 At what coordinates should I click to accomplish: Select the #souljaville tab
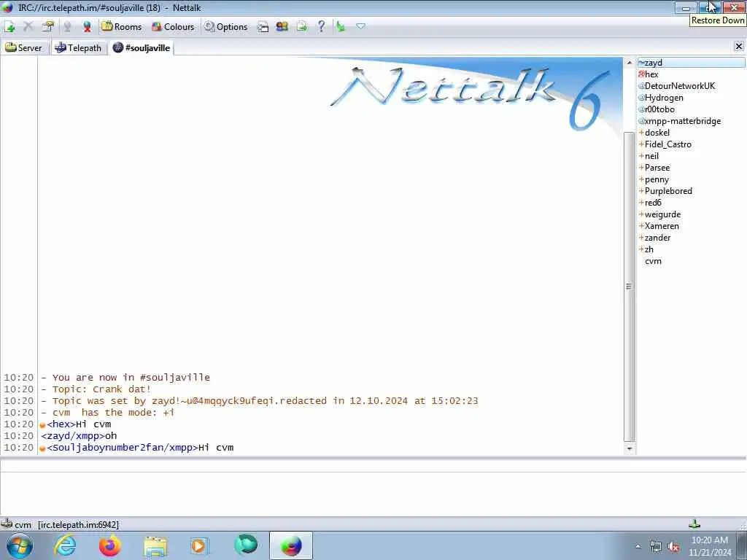(x=142, y=47)
